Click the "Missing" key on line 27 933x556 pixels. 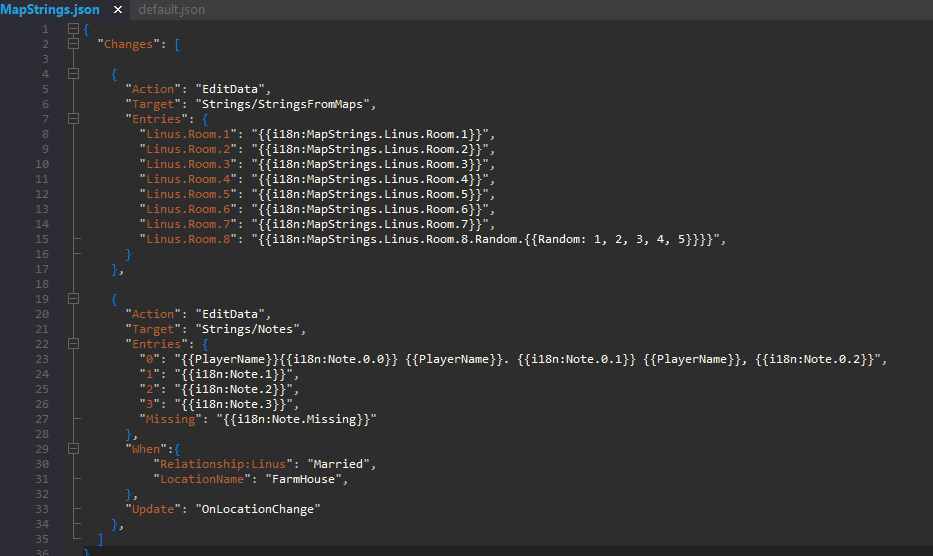pos(171,419)
